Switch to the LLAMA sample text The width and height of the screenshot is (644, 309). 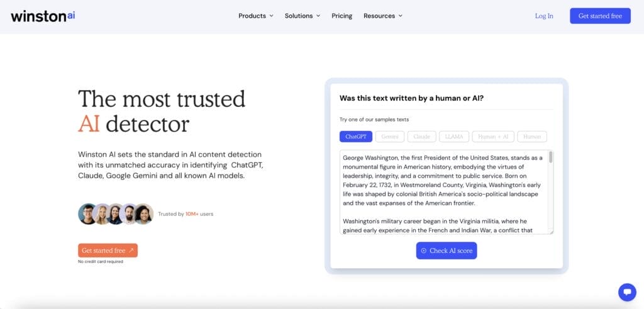coord(454,137)
